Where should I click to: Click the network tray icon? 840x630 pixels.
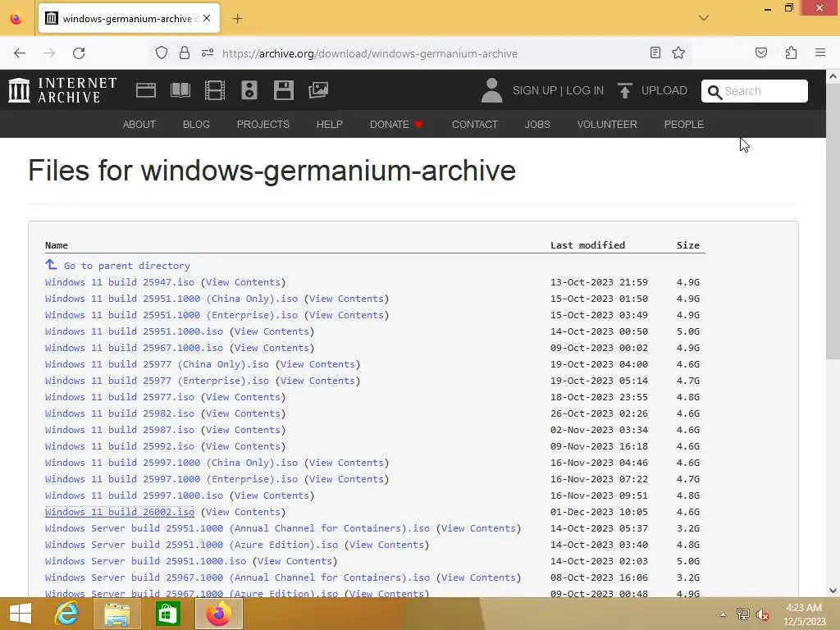tap(742, 614)
